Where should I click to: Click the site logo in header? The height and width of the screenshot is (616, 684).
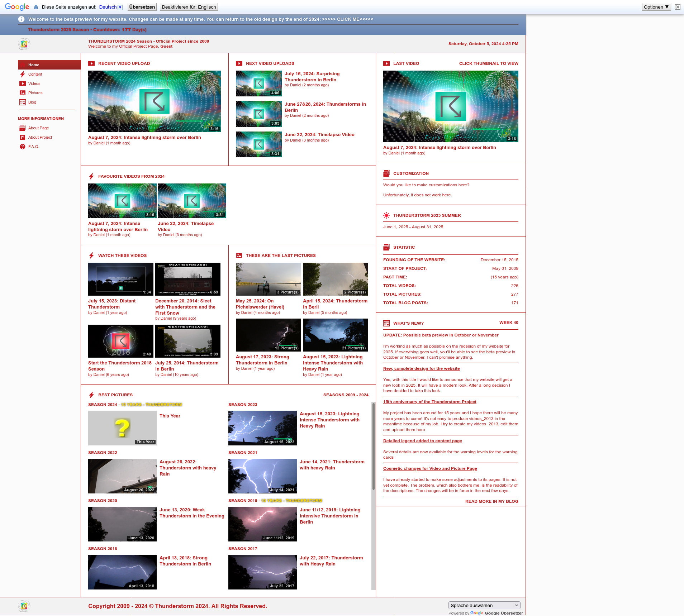pos(24,44)
